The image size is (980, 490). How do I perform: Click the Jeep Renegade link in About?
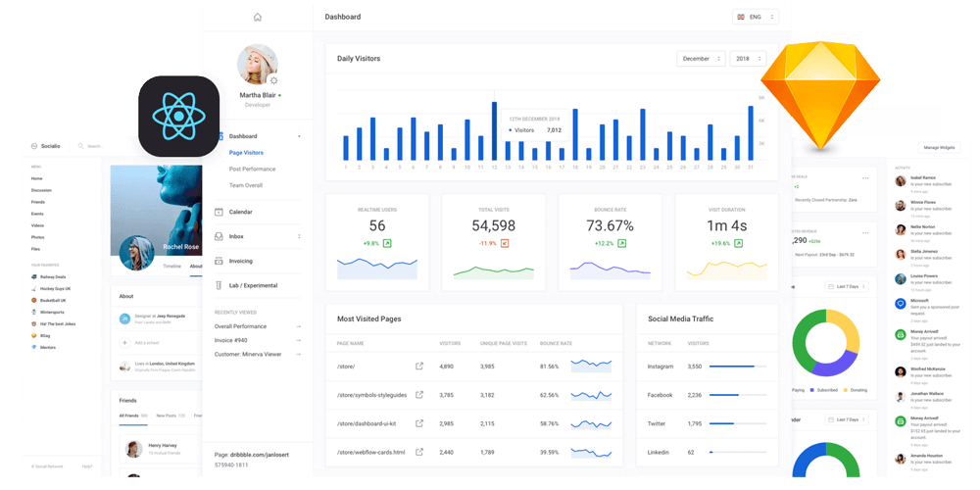click(x=171, y=317)
